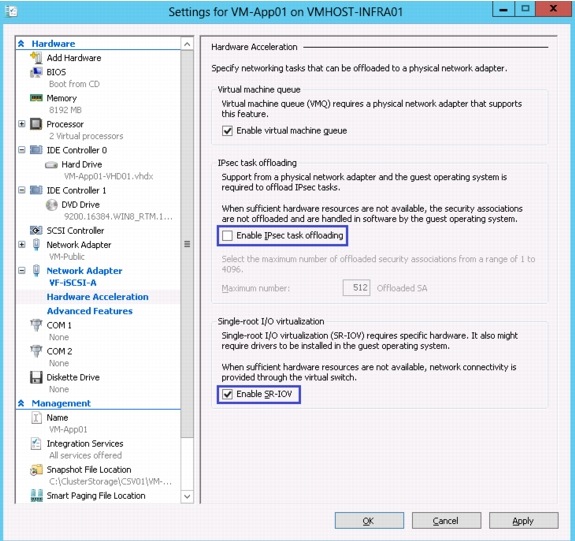Screen dimensions: 575x541
Task: Click the OK button
Action: point(369,521)
